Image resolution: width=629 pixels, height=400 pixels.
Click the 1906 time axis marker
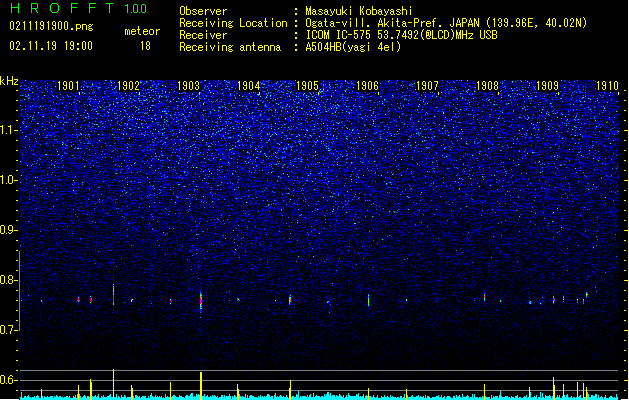click(367, 86)
